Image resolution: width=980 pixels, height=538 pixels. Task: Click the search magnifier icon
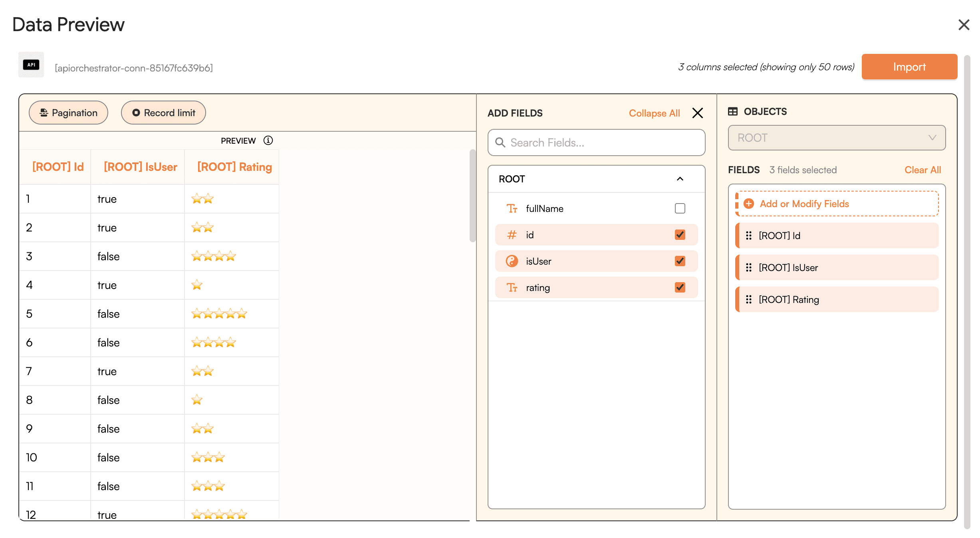pyautogui.click(x=500, y=142)
